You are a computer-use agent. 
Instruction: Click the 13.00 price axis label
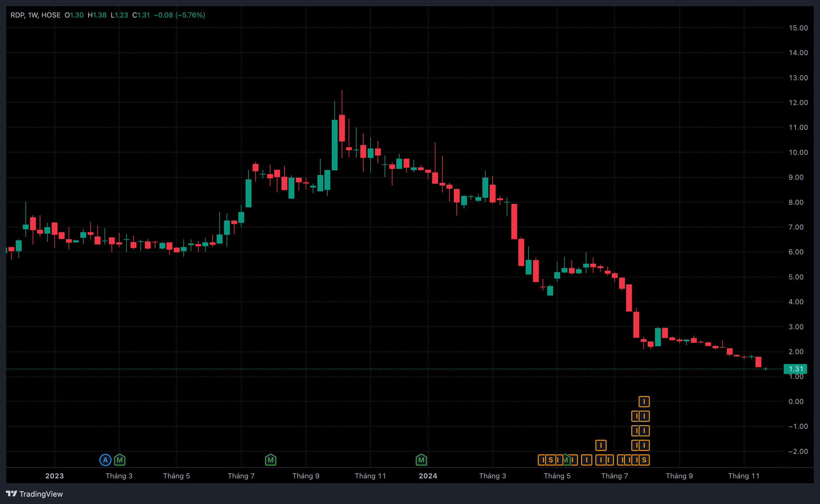(798, 78)
